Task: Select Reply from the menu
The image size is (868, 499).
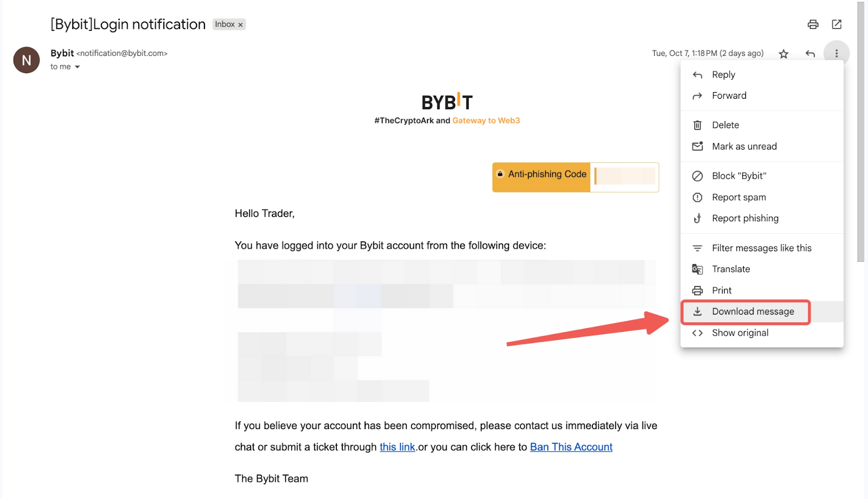Action: pos(723,75)
